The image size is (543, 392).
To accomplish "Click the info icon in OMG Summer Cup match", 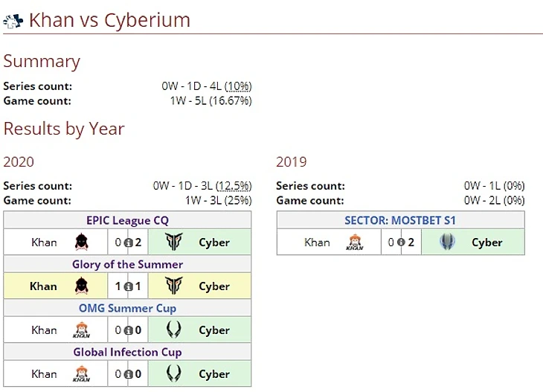I will pos(128,331).
